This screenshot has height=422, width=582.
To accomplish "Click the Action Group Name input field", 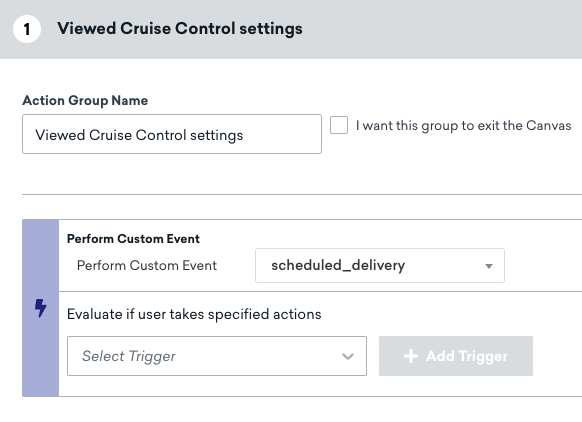I will pyautogui.click(x=172, y=134).
